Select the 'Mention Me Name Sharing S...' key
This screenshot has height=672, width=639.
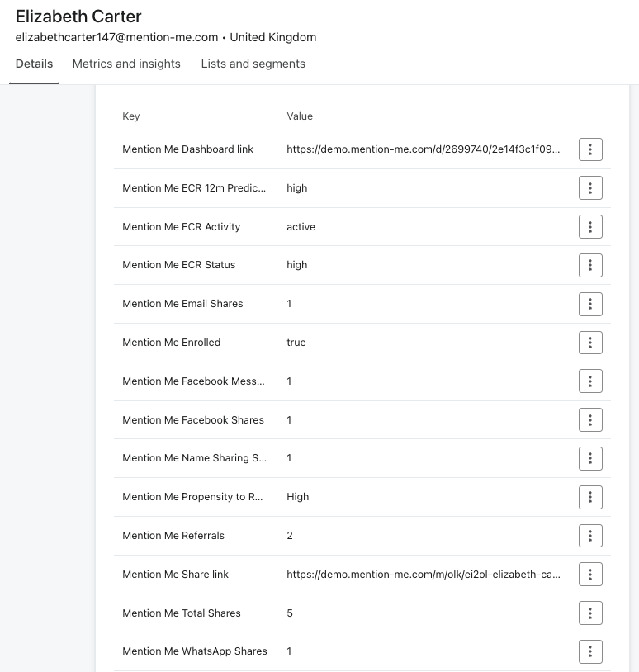[194, 458]
